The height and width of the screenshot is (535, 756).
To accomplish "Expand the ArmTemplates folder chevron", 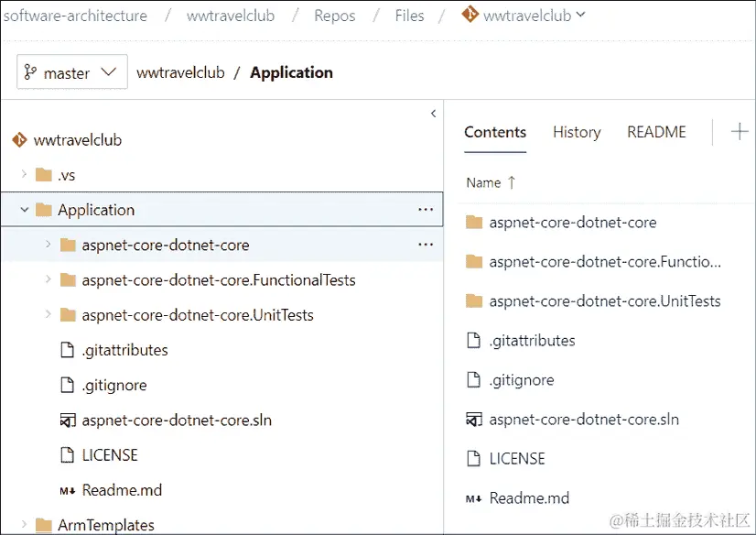I will [x=24, y=525].
